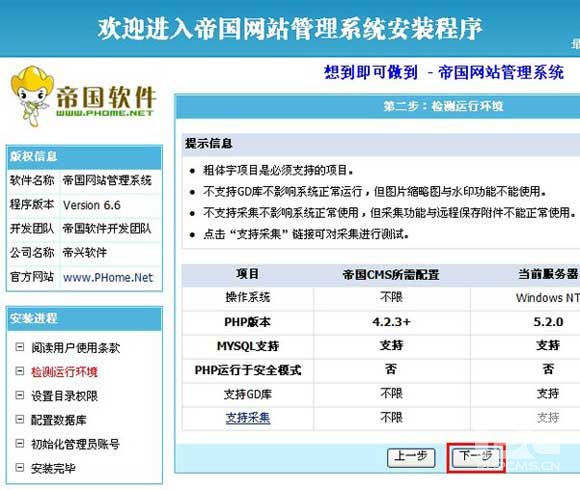Screen dimensions: 580x490
Task: Click the 帝国CMS所需配置 column header
Action: click(x=391, y=275)
